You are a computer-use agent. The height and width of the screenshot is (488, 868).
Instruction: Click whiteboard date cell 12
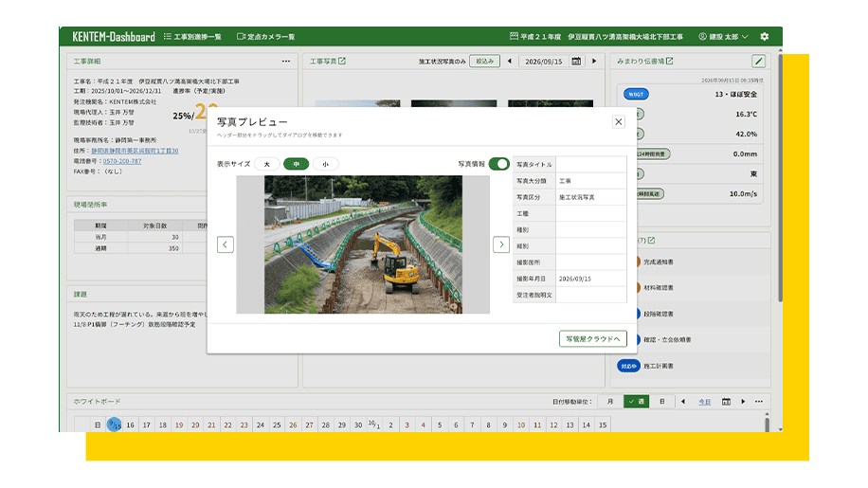553,425
